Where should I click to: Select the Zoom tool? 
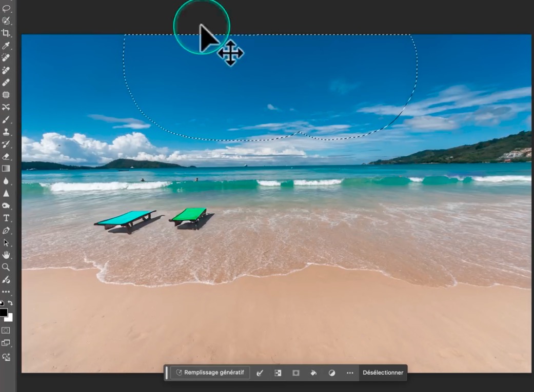click(x=6, y=267)
